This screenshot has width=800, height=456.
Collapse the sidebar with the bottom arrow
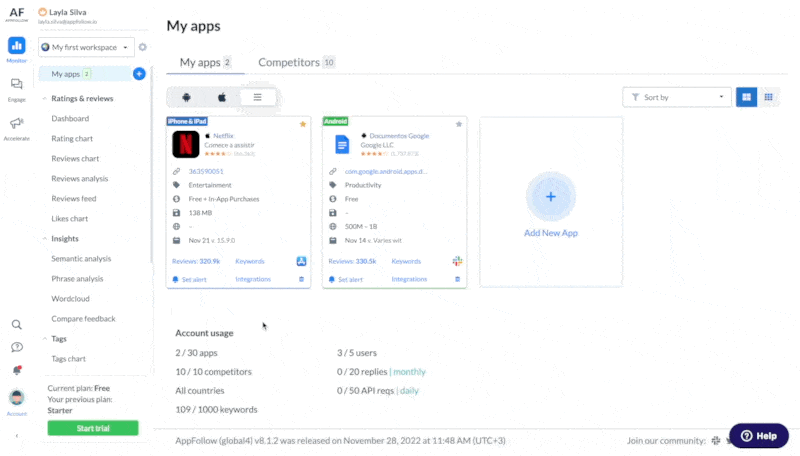click(17, 436)
